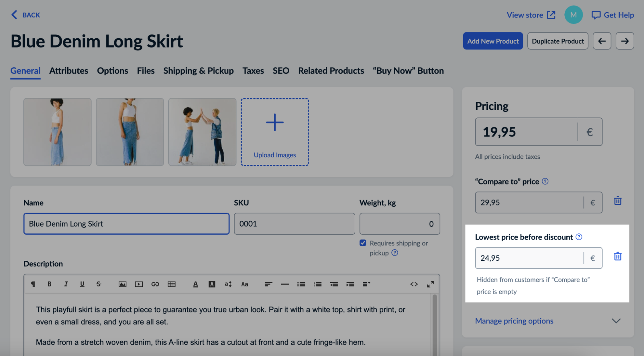Apply strikethrough formatting in the description
This screenshot has height=356, width=644.
(99, 284)
